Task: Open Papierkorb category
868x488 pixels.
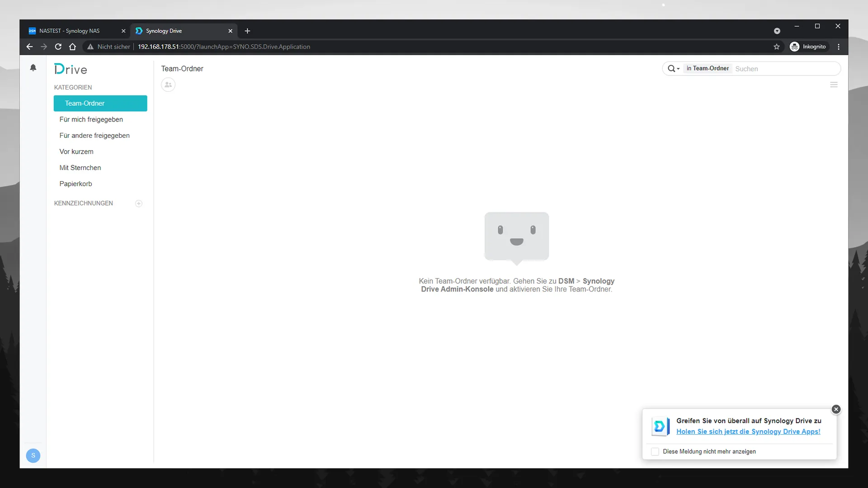Action: point(100,184)
